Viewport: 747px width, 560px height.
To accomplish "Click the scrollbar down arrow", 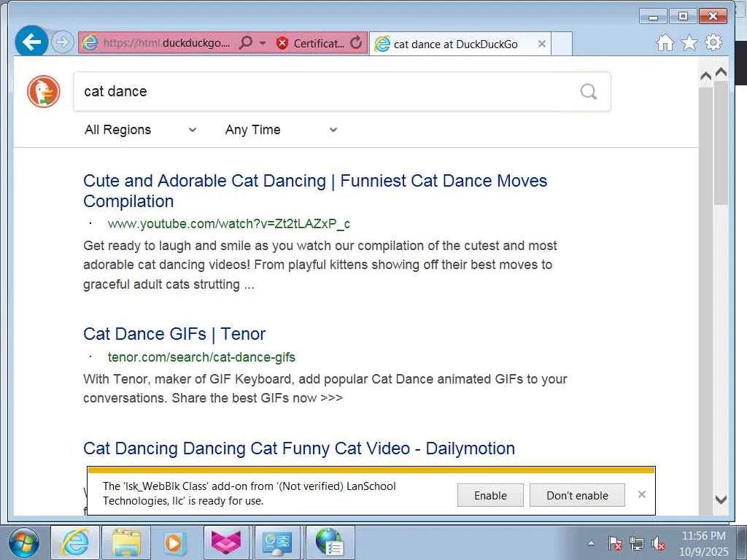I will coord(721,499).
